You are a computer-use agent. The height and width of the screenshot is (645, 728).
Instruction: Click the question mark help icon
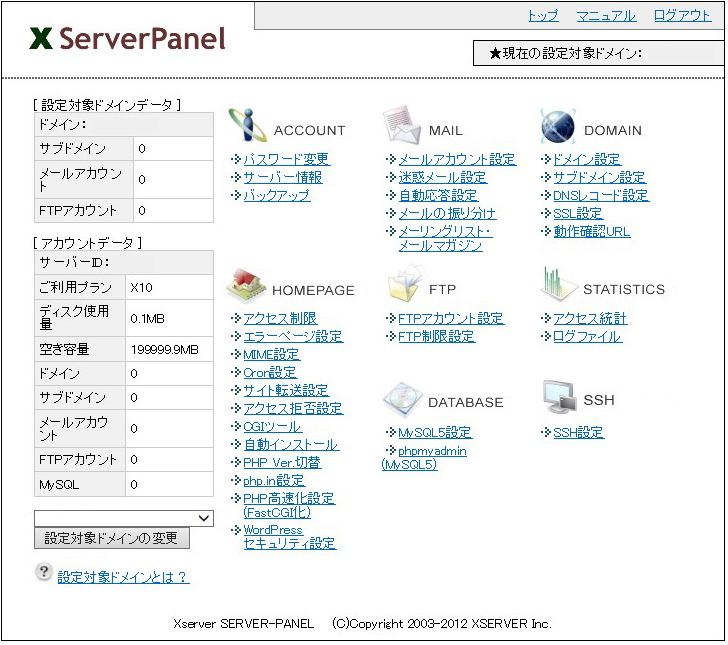(44, 572)
